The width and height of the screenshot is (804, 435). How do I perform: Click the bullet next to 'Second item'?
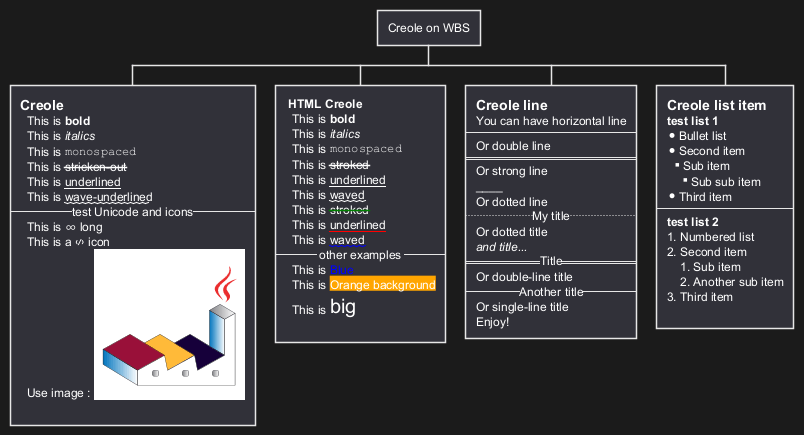click(x=672, y=151)
